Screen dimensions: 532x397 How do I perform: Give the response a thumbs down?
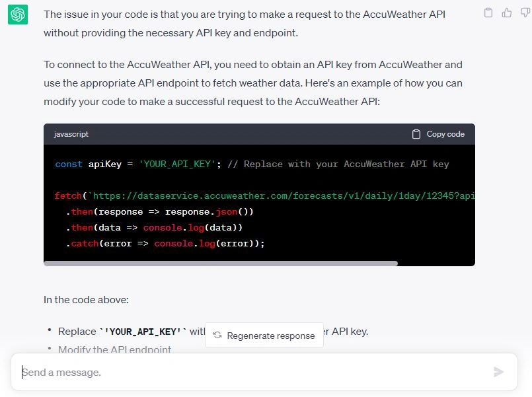point(525,13)
